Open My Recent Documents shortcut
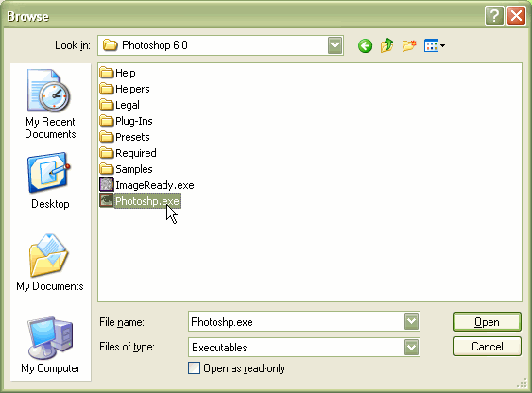 pyautogui.click(x=50, y=104)
